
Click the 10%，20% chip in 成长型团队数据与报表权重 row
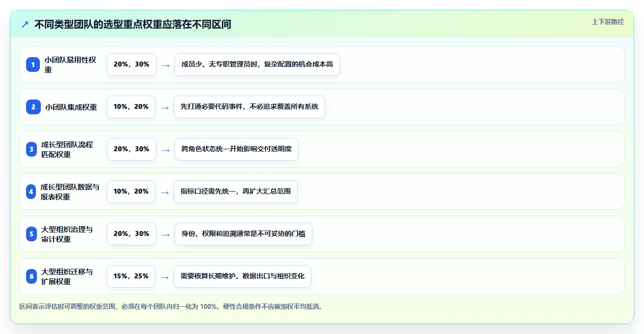click(x=131, y=192)
